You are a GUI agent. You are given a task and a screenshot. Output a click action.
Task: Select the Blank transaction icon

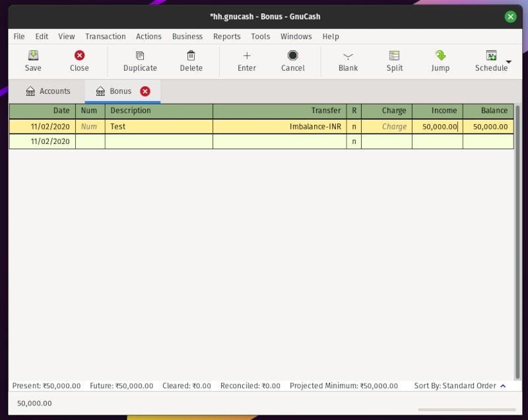(348, 56)
